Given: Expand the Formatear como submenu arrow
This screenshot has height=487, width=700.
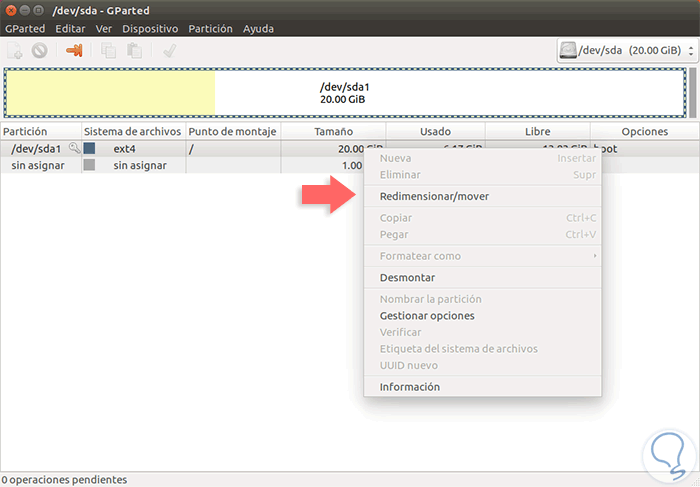Looking at the screenshot, I should point(595,256).
